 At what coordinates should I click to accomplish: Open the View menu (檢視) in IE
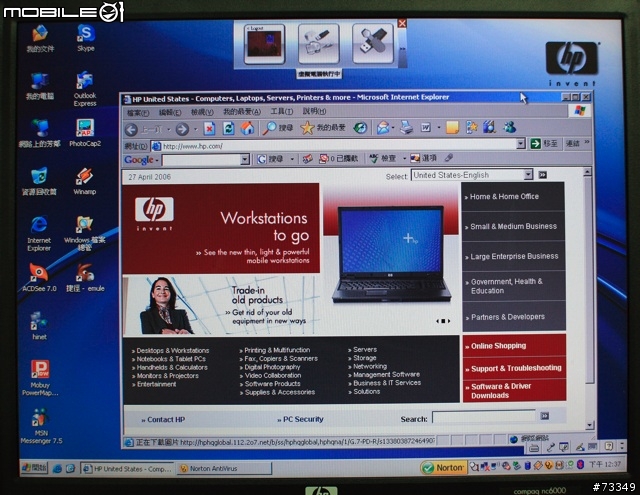202,112
